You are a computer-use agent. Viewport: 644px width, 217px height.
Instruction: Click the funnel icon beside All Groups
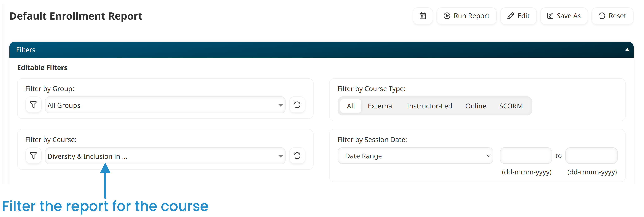coord(33,105)
